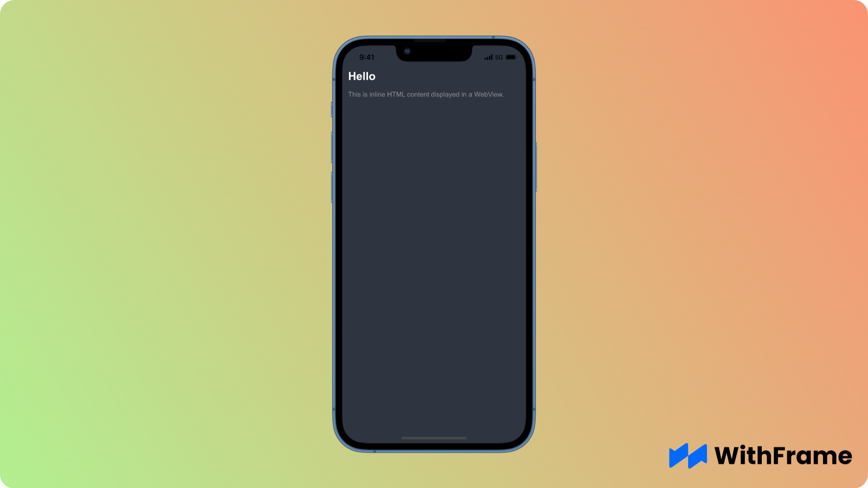This screenshot has height=488, width=868.
Task: Click the home indicator bar at bottom
Action: click(434, 437)
